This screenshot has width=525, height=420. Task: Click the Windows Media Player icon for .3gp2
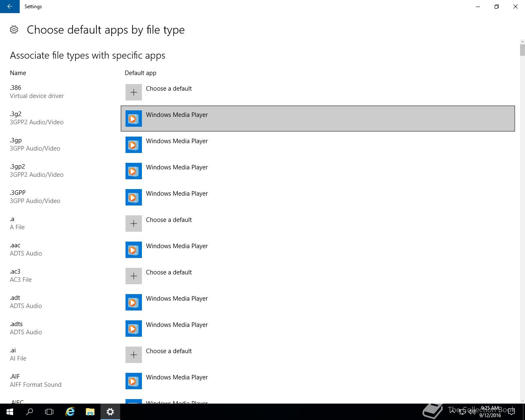click(x=134, y=171)
